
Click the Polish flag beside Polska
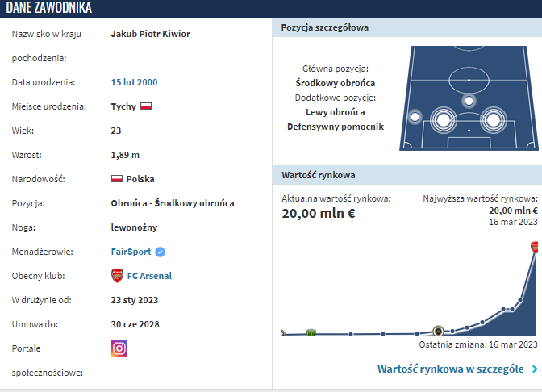[117, 179]
